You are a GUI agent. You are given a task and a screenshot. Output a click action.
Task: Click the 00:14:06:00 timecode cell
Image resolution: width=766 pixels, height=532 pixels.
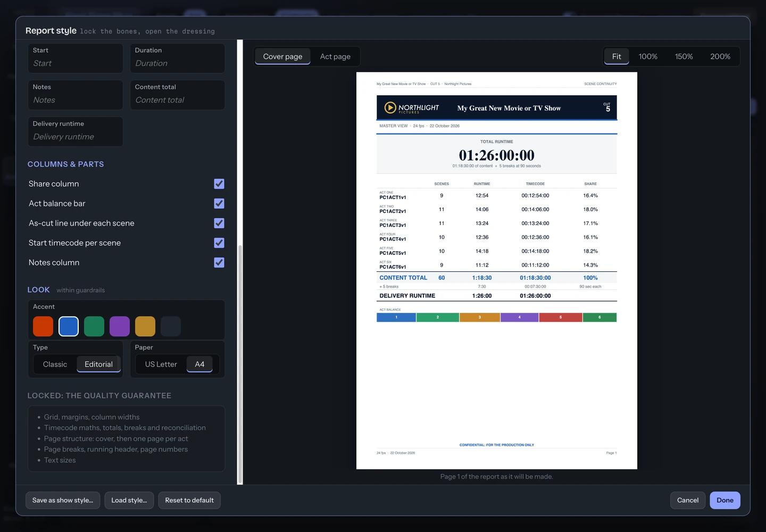pyautogui.click(x=535, y=210)
